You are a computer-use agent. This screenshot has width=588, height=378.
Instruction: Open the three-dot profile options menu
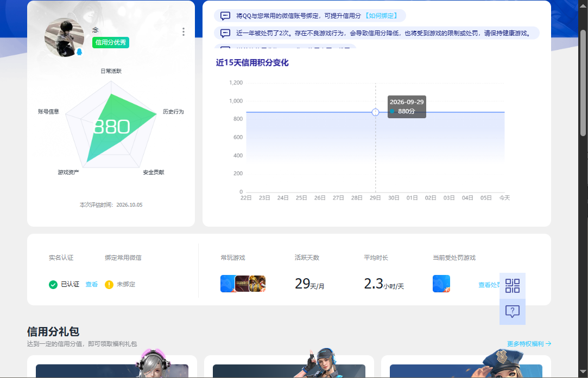[x=184, y=32]
